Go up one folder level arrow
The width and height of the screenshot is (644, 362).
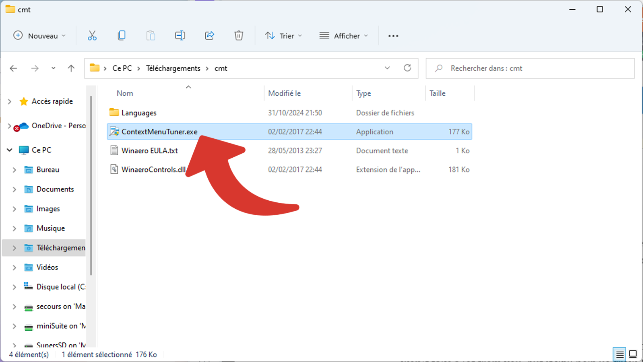click(x=71, y=68)
